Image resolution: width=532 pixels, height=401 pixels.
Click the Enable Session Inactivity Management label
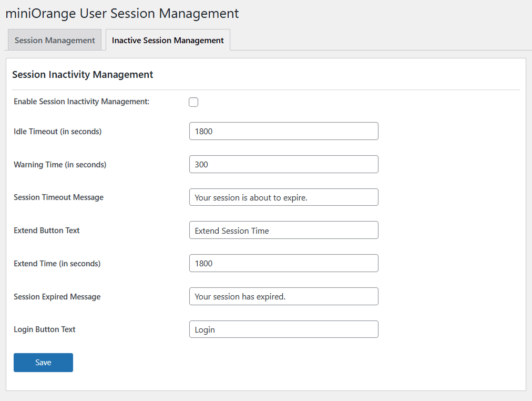(x=81, y=102)
